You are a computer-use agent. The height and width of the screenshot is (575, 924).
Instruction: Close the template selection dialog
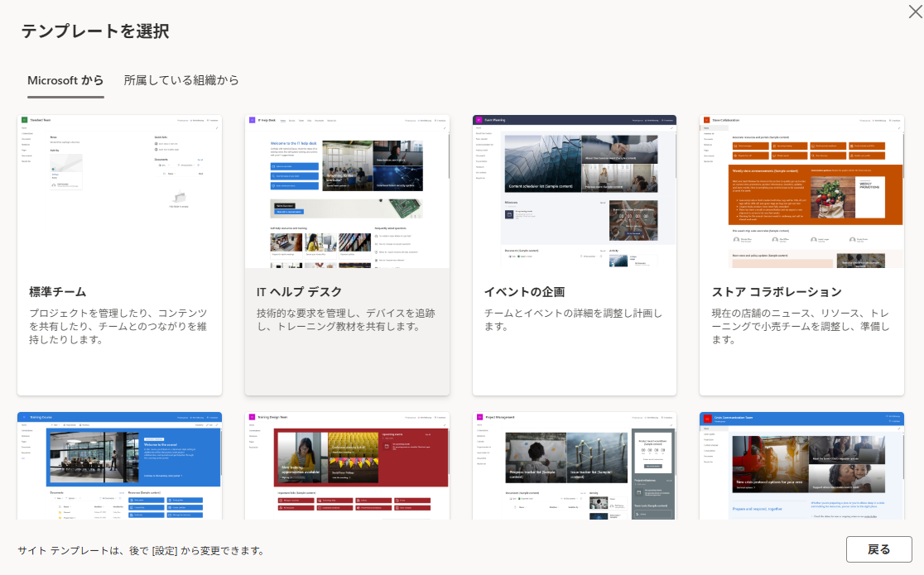tap(915, 12)
